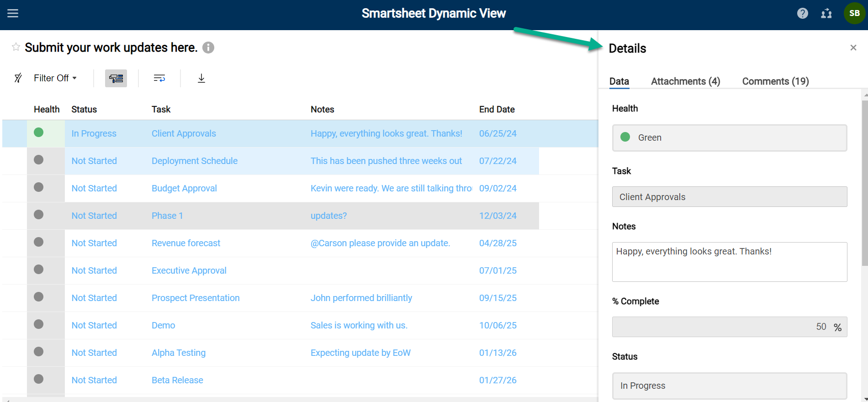This screenshot has height=402, width=868.
Task: Select the Prospect Presentation task
Action: point(196,298)
